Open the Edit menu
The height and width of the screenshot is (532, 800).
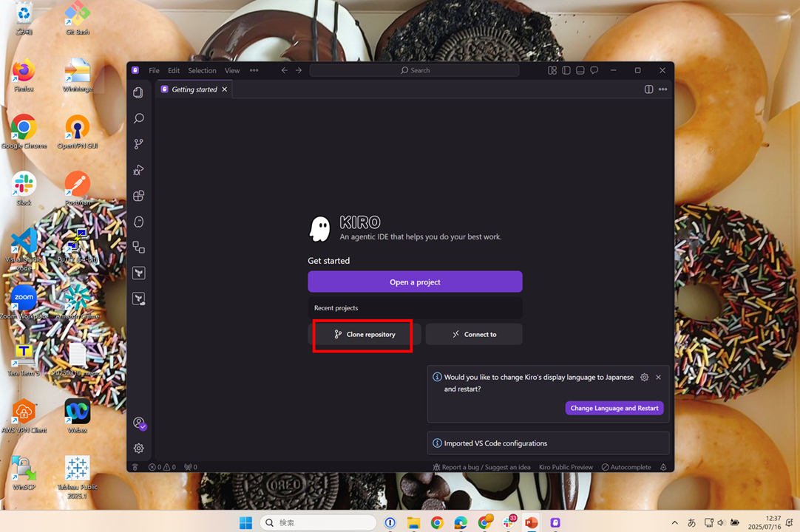(174, 70)
